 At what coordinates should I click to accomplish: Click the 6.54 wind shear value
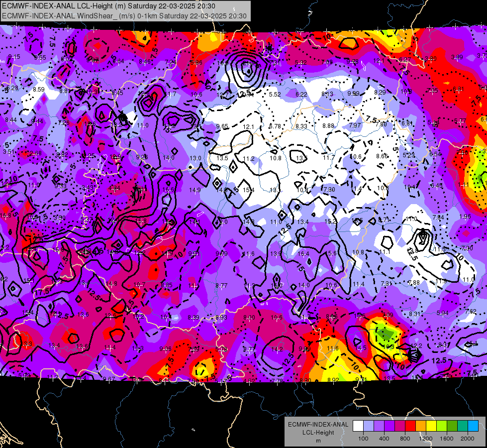(435, 154)
